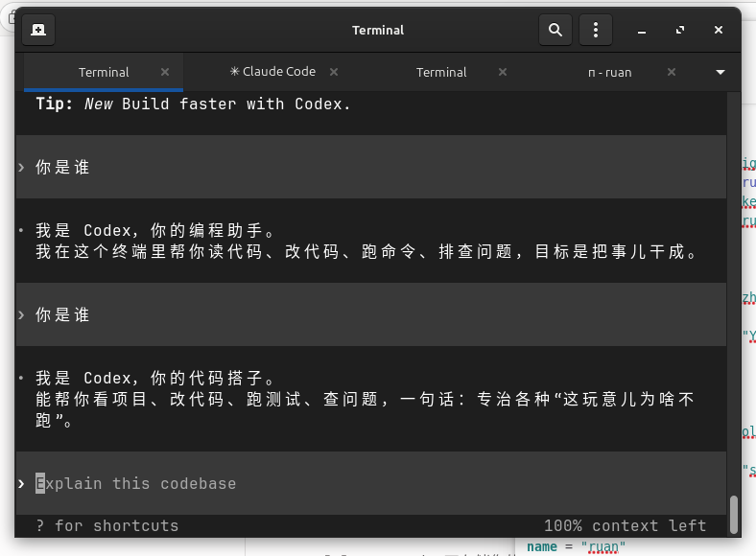Switch to the third tab named Terminal
Image resolution: width=756 pixels, height=556 pixels.
click(x=441, y=72)
